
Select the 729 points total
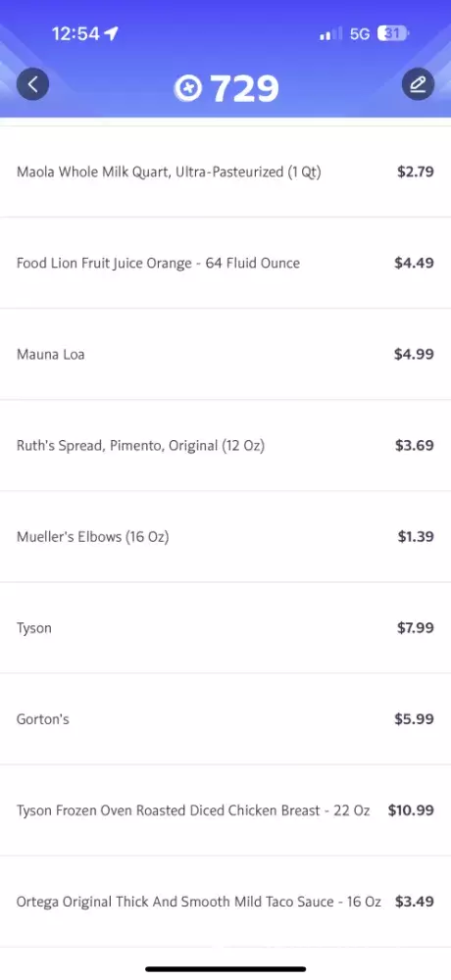[x=244, y=88]
